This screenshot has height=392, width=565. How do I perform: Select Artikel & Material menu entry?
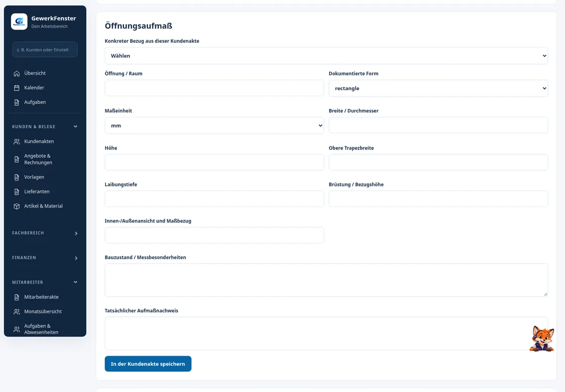(x=45, y=206)
